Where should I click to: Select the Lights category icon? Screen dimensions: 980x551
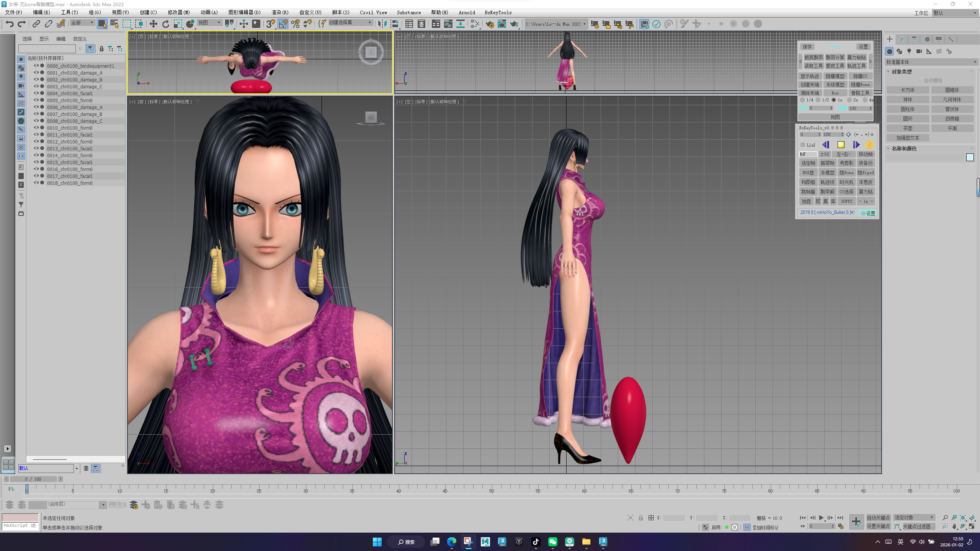(x=909, y=51)
